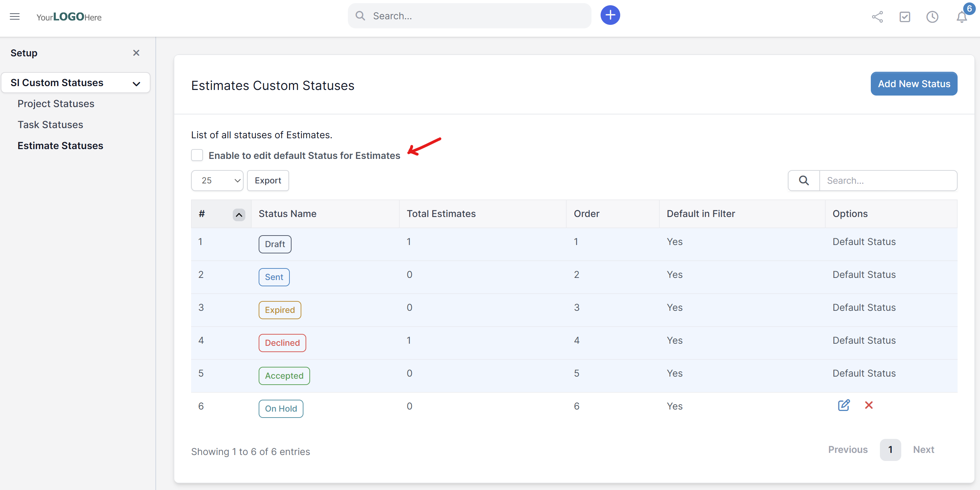Open the hamburger navigation menu
The width and height of the screenshot is (980, 490).
pos(14,16)
